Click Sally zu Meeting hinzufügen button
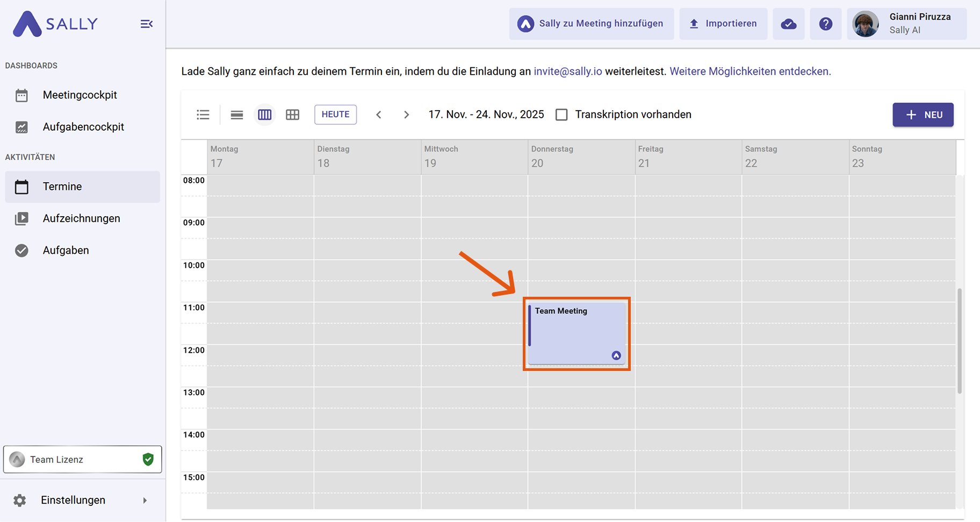Image resolution: width=980 pixels, height=522 pixels. [591, 24]
